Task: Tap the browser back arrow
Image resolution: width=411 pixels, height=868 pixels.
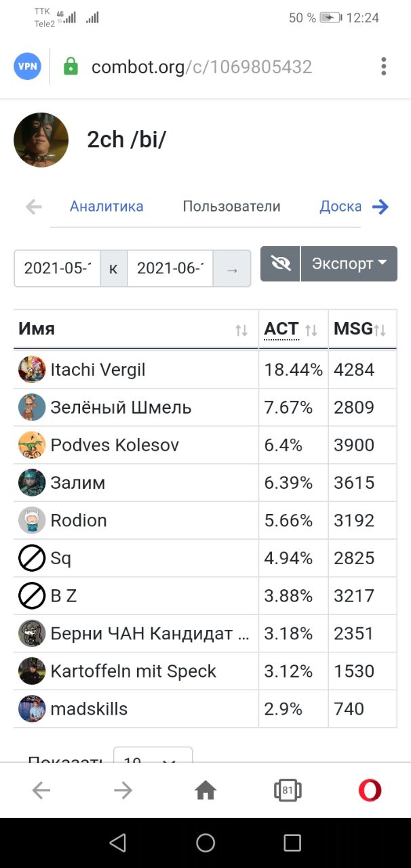Action: pyautogui.click(x=41, y=790)
